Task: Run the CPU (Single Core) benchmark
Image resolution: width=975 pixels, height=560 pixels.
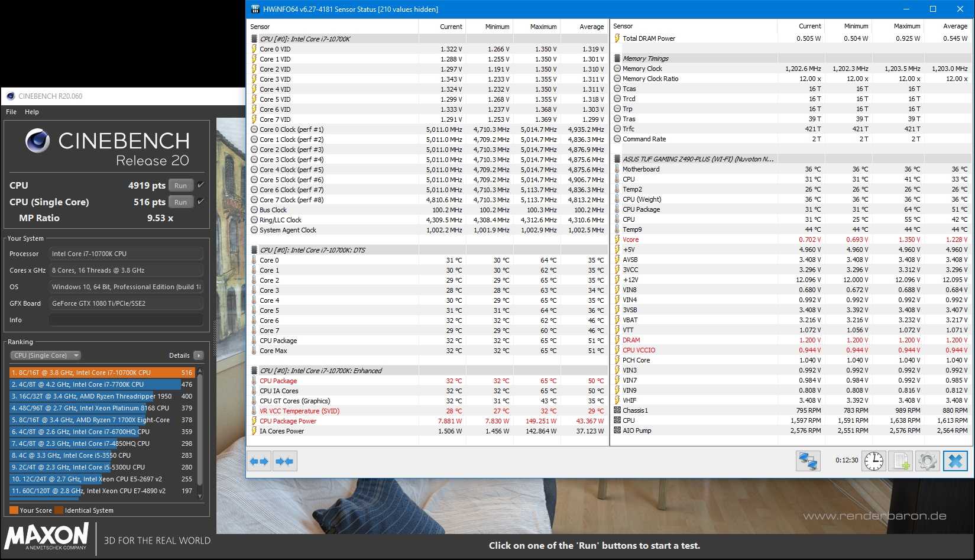Action: pos(180,202)
